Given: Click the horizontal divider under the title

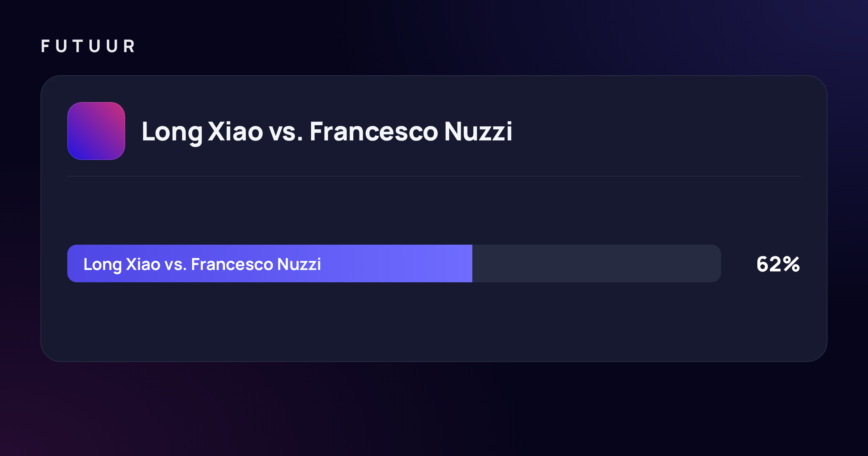Looking at the screenshot, I should [434, 176].
